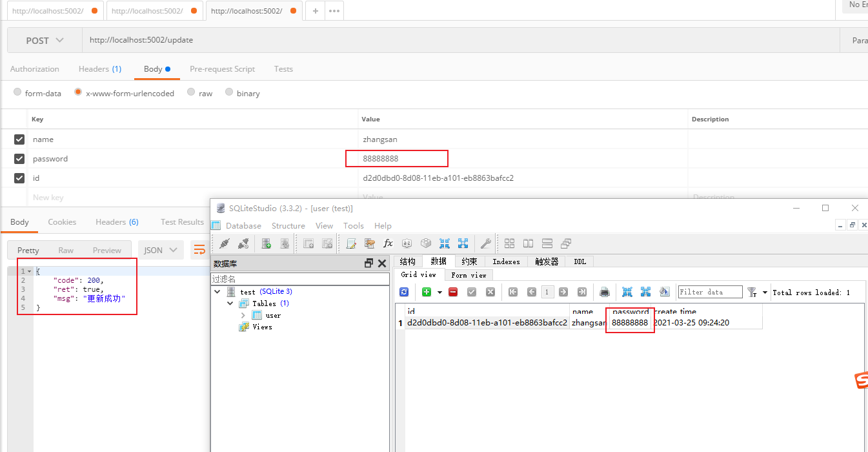Image resolution: width=868 pixels, height=452 pixels.
Task: Open the POST method dropdown
Action: (45, 40)
